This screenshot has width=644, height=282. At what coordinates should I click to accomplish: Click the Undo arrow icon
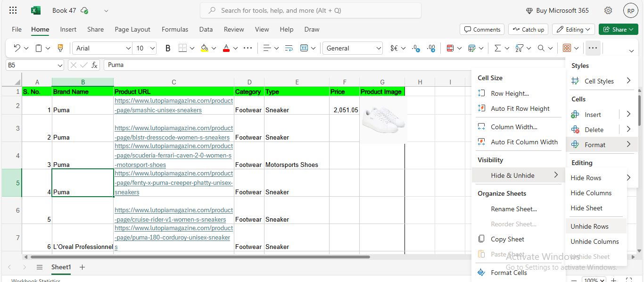tap(17, 48)
